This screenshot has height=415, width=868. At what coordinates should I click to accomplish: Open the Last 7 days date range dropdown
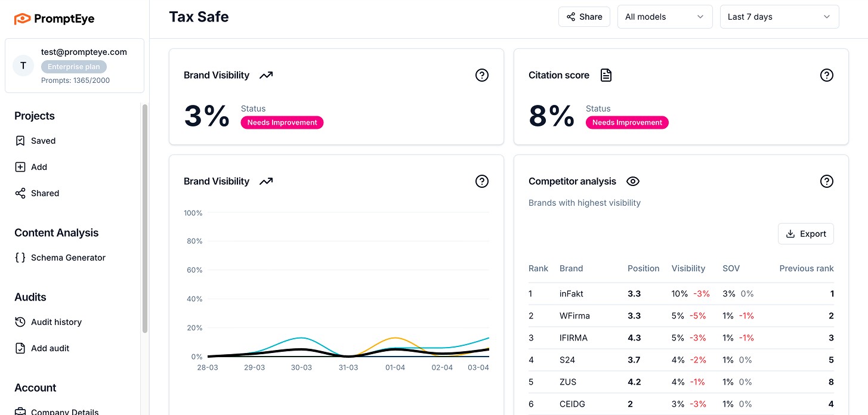(780, 17)
